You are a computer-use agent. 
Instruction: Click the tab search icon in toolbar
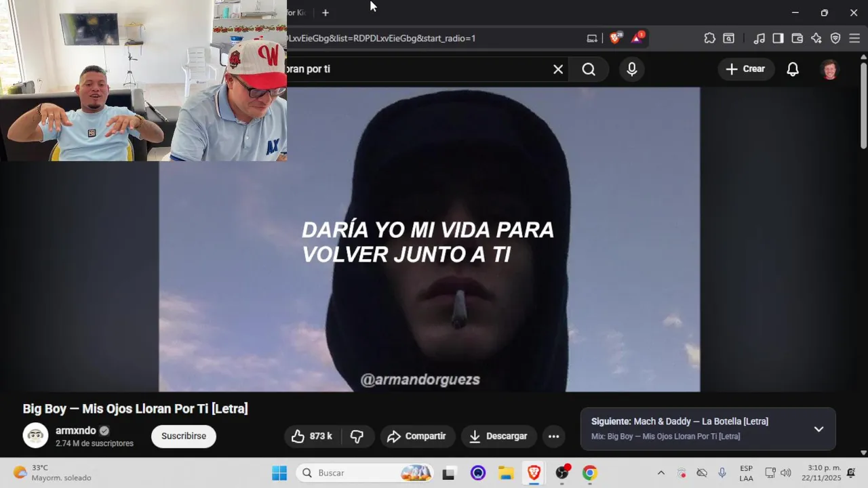point(728,38)
